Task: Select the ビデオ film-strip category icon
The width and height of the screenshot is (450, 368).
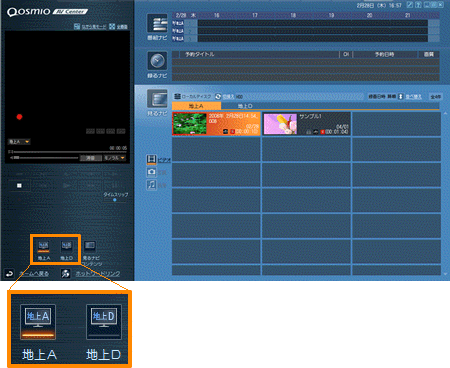Action: point(152,159)
